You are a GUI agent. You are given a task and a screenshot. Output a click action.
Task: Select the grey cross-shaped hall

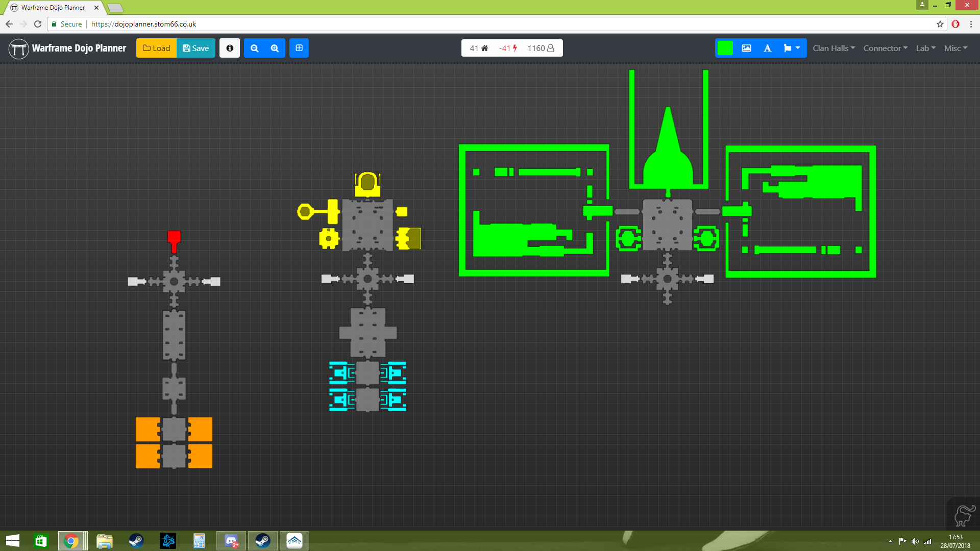tap(367, 333)
